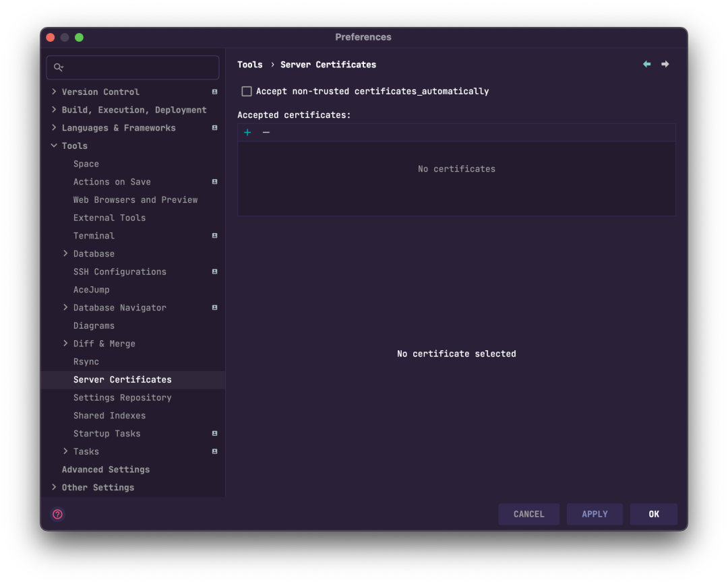Close the Preferences window
728x584 pixels.
click(x=51, y=37)
